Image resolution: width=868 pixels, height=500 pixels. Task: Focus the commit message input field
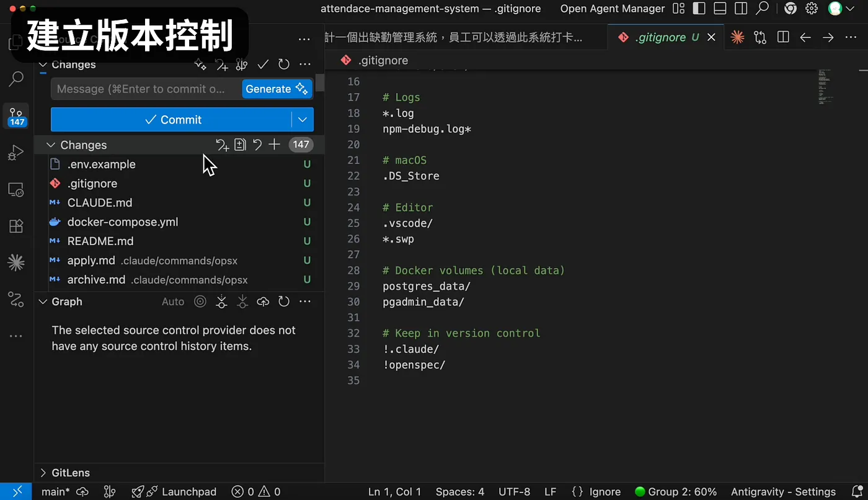pos(146,89)
